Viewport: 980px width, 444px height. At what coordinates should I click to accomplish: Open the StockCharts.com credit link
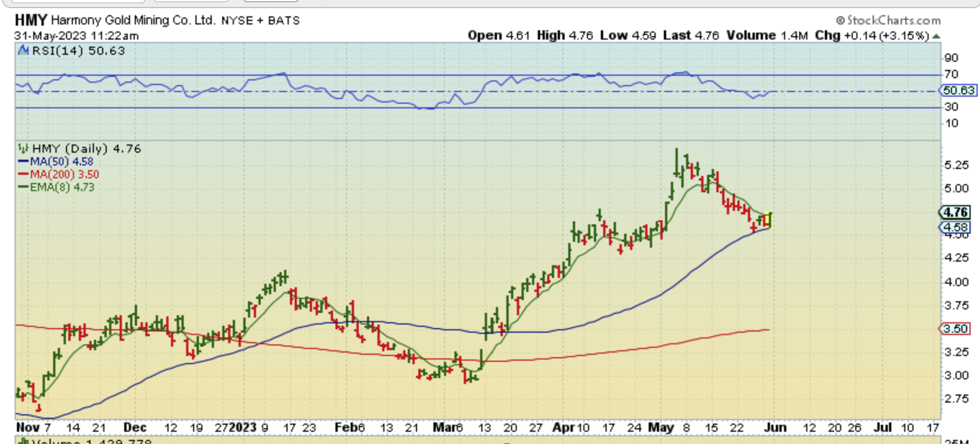(888, 20)
